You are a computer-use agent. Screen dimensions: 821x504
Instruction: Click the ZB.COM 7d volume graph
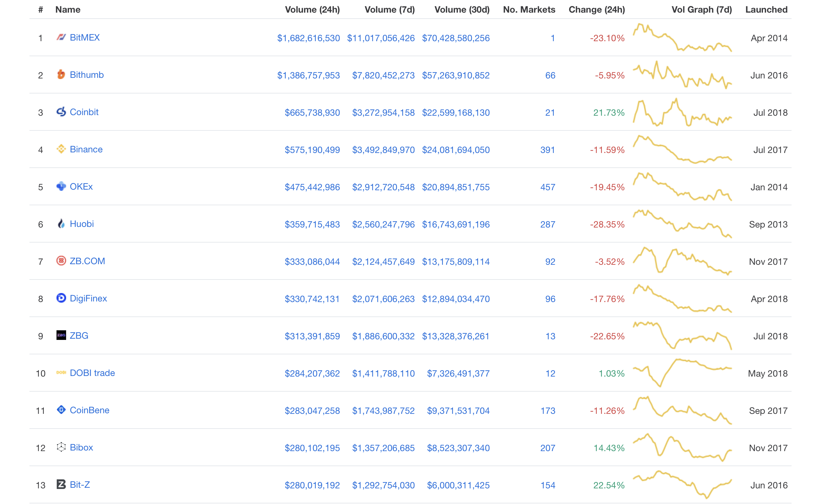682,261
